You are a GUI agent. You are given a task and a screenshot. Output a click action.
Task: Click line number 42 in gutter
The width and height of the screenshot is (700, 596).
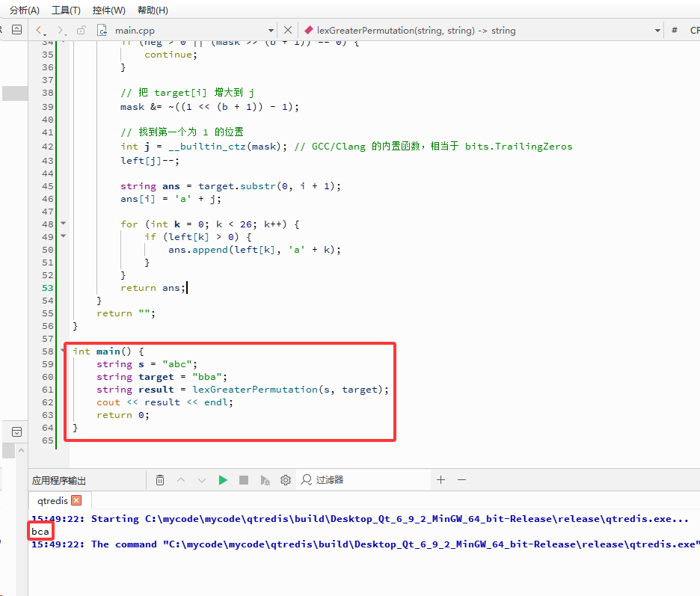(x=48, y=147)
